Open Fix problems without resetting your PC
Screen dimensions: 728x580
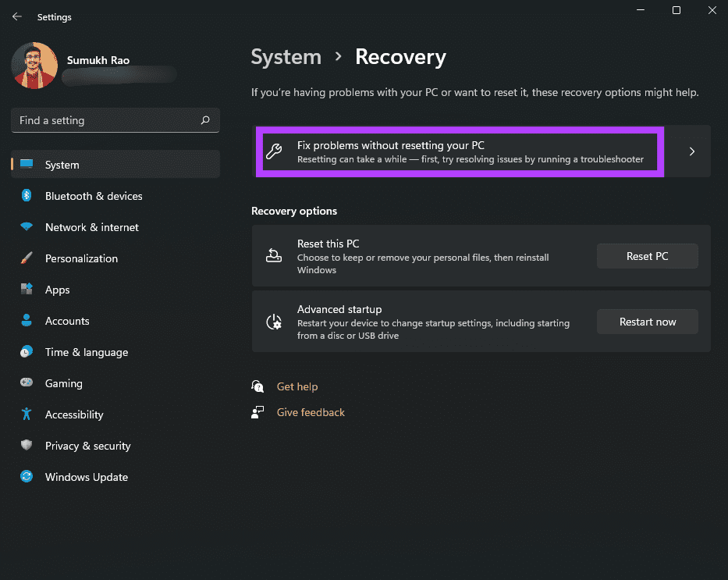pos(481,151)
